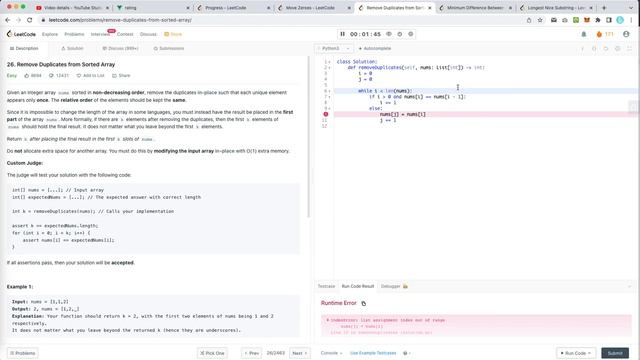The height and width of the screenshot is (360, 640).
Task: Switch to Longest Nice Substring browser tab
Action: 556,8
